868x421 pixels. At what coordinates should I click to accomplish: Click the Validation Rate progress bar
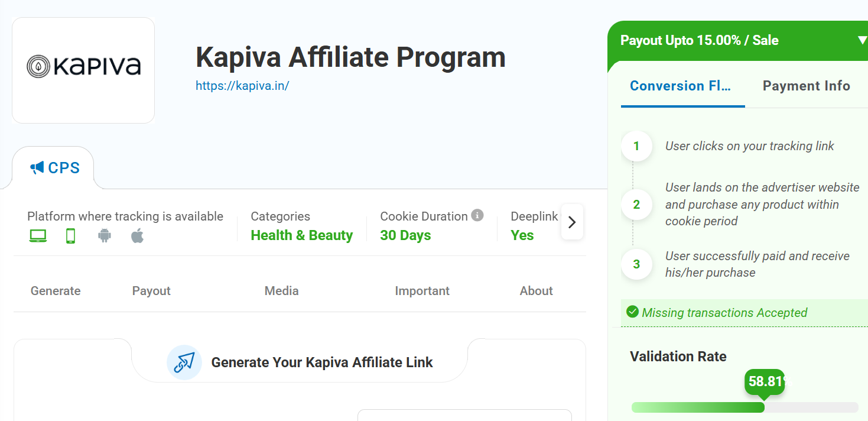point(745,407)
